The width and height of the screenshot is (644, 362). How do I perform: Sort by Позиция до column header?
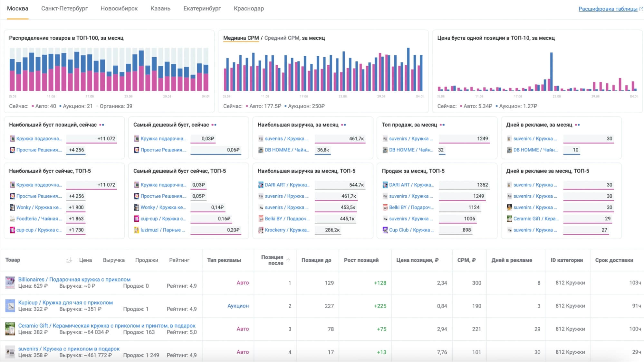click(x=316, y=260)
